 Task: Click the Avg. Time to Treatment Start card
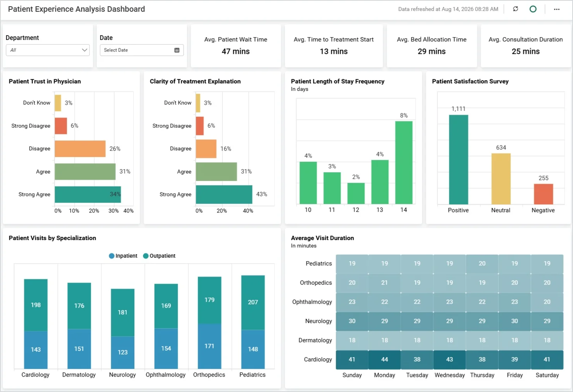point(334,46)
